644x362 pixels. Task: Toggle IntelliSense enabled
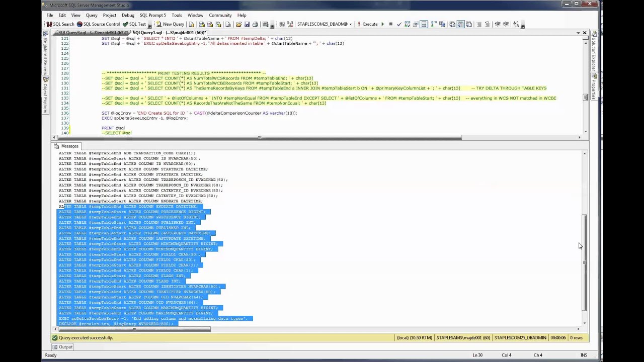pos(424,24)
